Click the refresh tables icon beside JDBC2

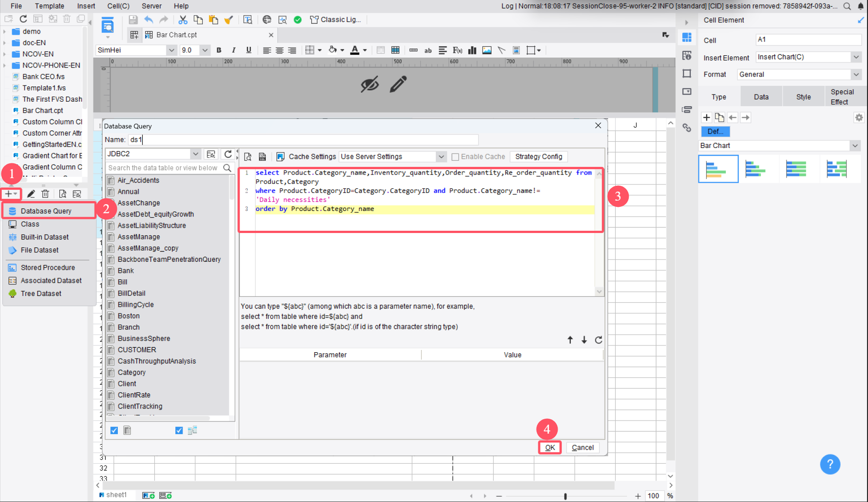(x=228, y=154)
